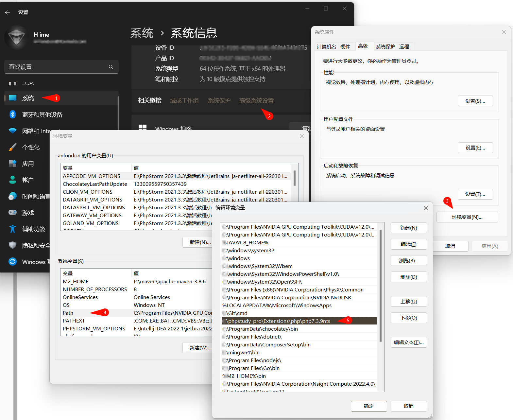
Task: Select the phpstudy_pro php7.3.9nts path entry
Action: (278, 321)
